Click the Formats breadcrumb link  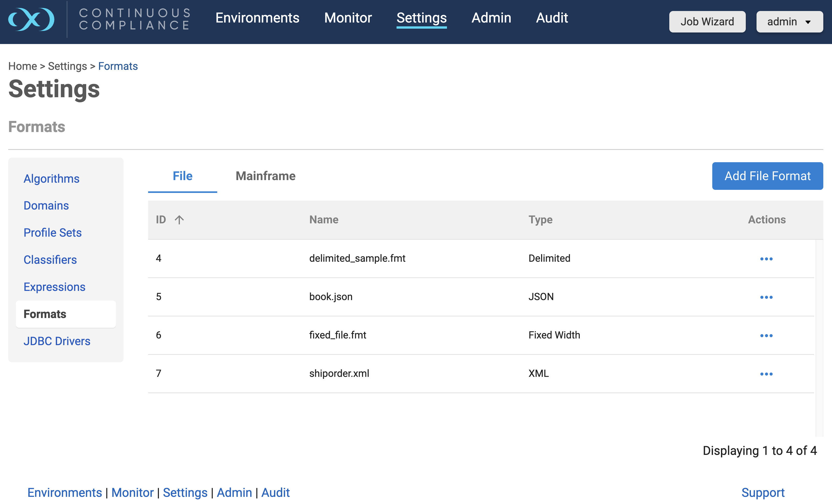[x=118, y=66]
